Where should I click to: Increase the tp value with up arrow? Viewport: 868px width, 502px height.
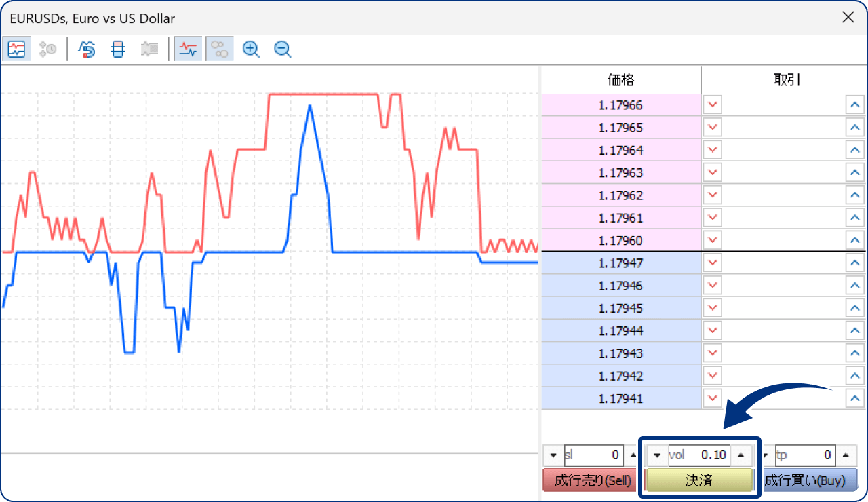[x=846, y=455]
